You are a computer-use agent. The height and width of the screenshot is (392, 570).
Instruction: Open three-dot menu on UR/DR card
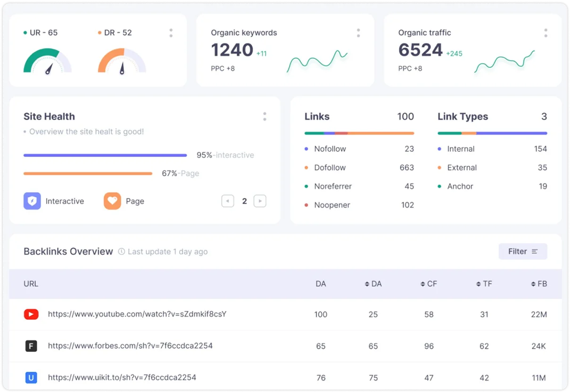pos(171,33)
